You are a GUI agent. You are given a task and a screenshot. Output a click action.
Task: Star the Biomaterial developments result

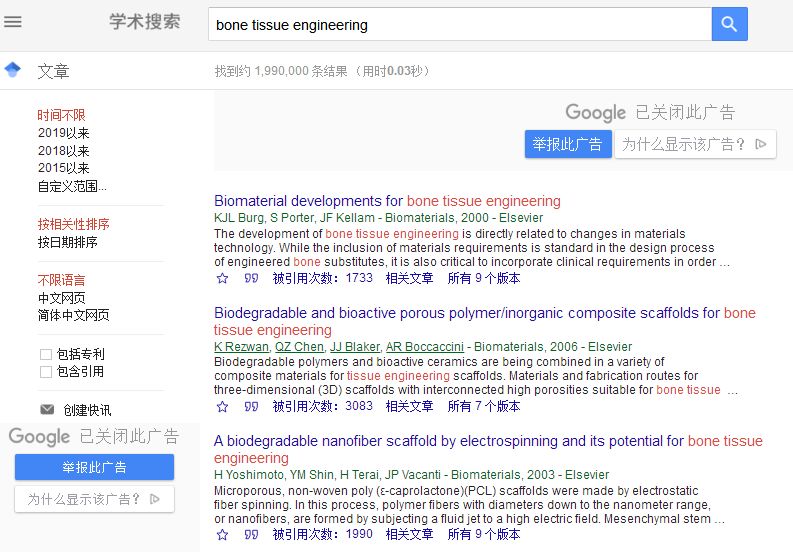pos(222,279)
